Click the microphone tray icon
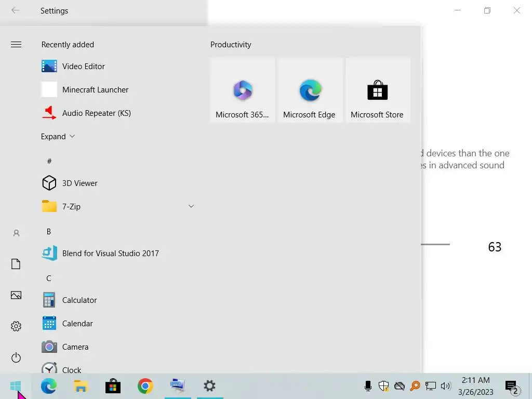This screenshot has width=532, height=399. tap(368, 386)
